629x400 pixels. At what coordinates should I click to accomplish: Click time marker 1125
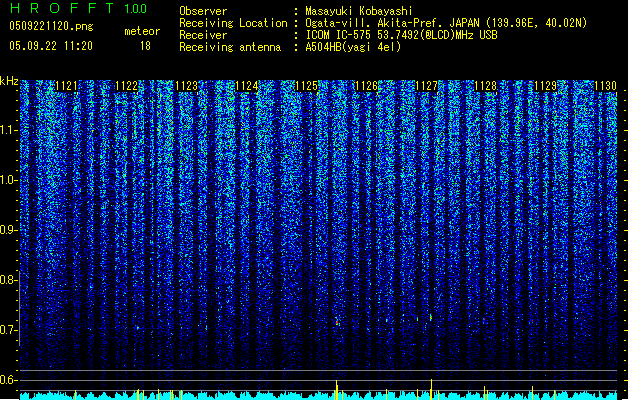[x=306, y=86]
